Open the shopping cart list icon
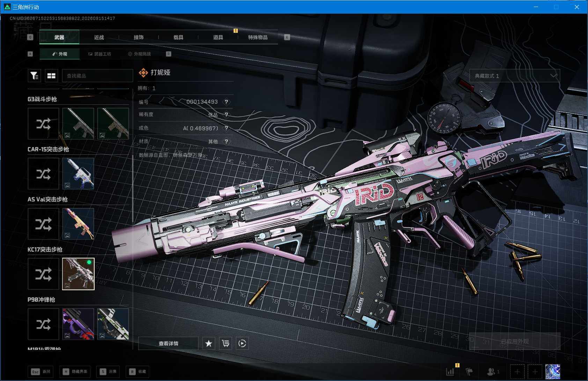 coord(226,344)
